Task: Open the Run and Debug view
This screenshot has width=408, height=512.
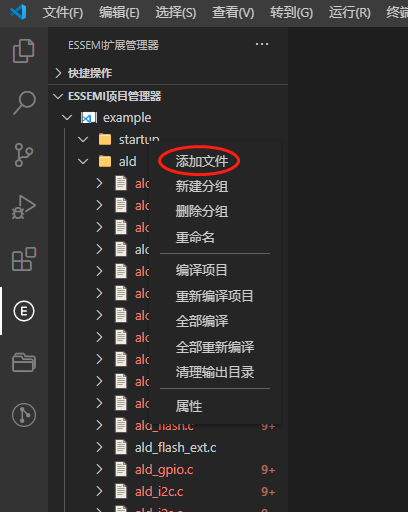Action: pyautogui.click(x=24, y=207)
